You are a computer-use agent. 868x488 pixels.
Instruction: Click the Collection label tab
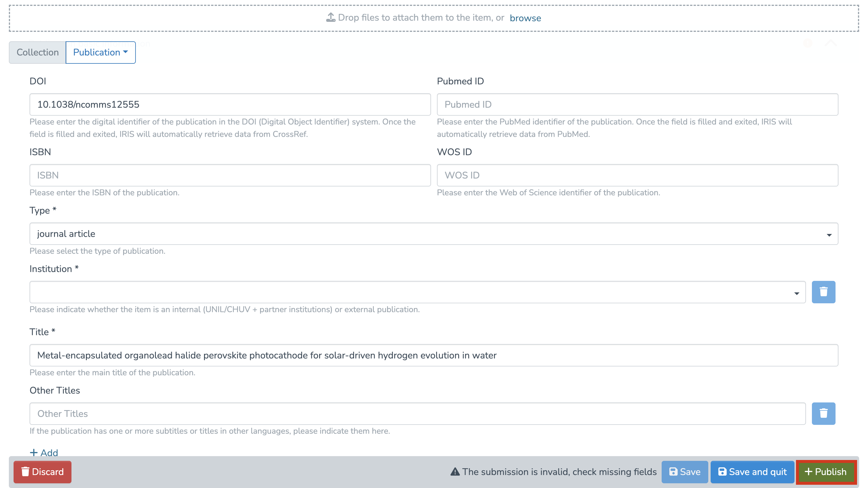(x=37, y=52)
